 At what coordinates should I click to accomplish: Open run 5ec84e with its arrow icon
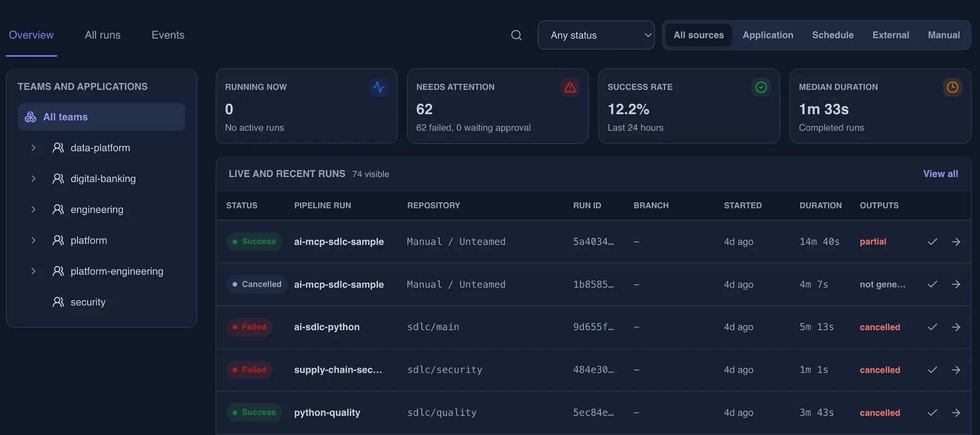coord(956,413)
